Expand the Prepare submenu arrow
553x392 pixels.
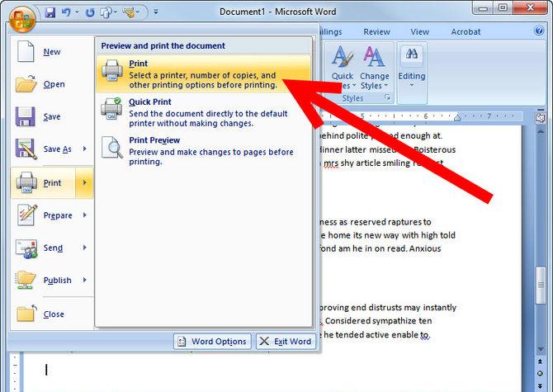(x=85, y=215)
